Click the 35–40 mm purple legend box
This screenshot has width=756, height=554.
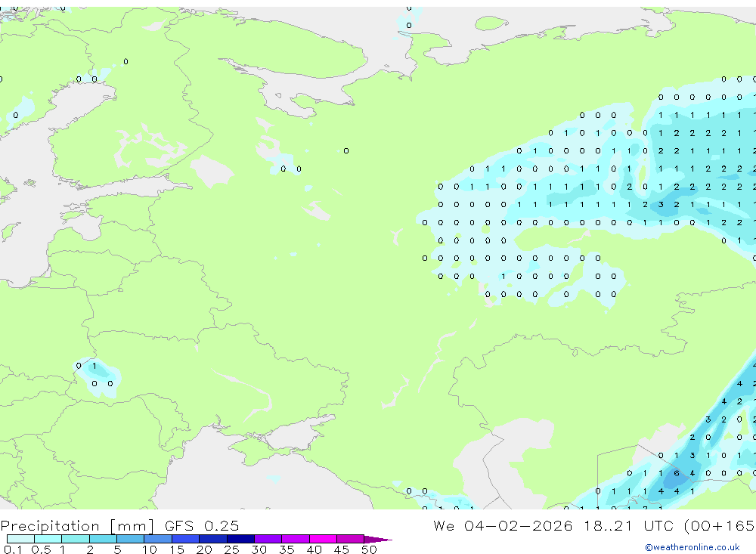click(x=296, y=539)
